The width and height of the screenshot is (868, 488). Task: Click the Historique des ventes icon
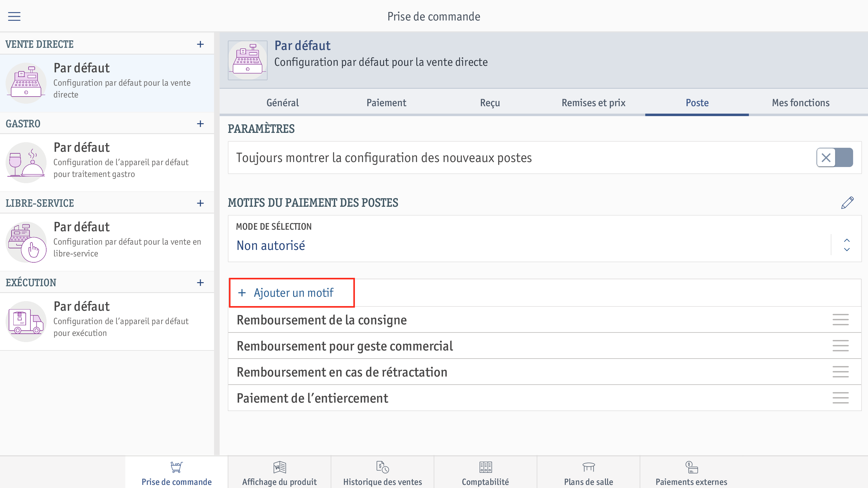pos(383,467)
